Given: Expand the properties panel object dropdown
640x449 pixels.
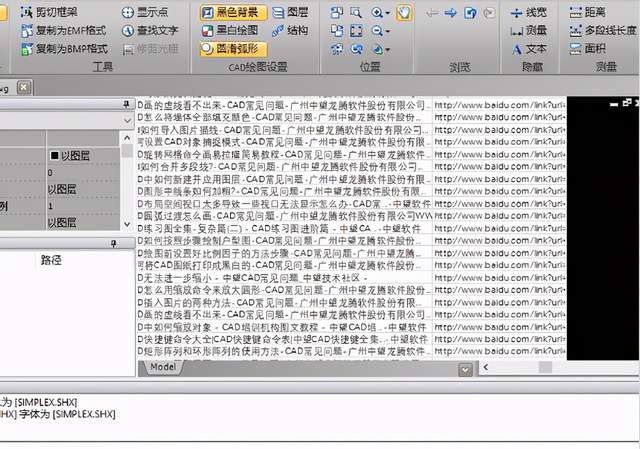Looking at the screenshot, I should click(x=127, y=121).
